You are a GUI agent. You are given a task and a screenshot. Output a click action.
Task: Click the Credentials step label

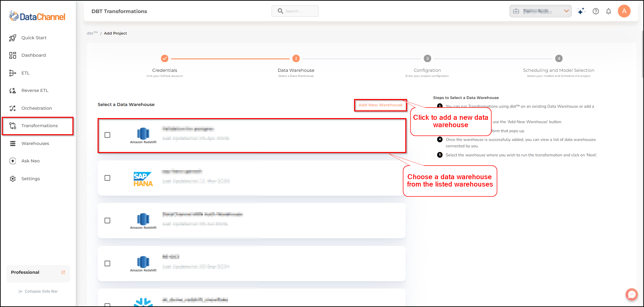[x=165, y=70]
